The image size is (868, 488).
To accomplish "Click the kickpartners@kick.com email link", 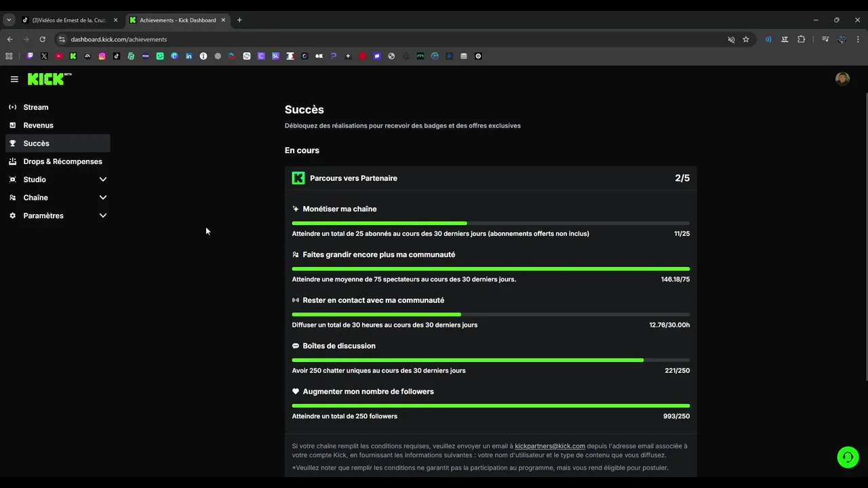I will (x=549, y=446).
